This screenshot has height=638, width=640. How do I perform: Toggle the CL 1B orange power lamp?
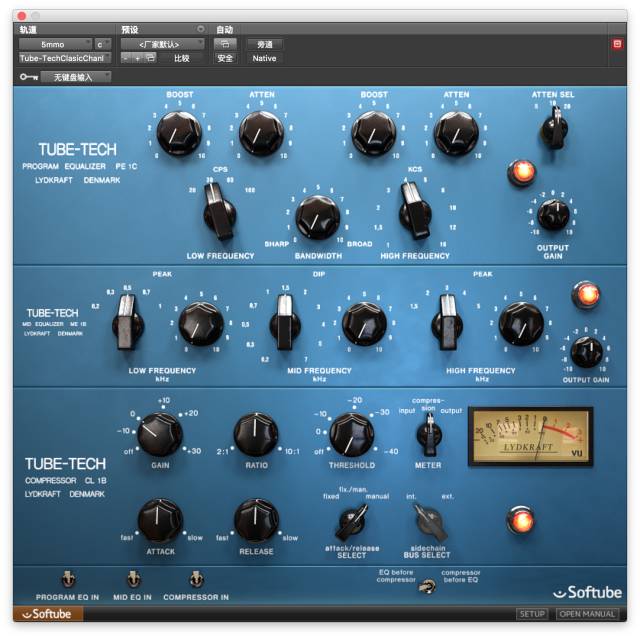[520, 520]
